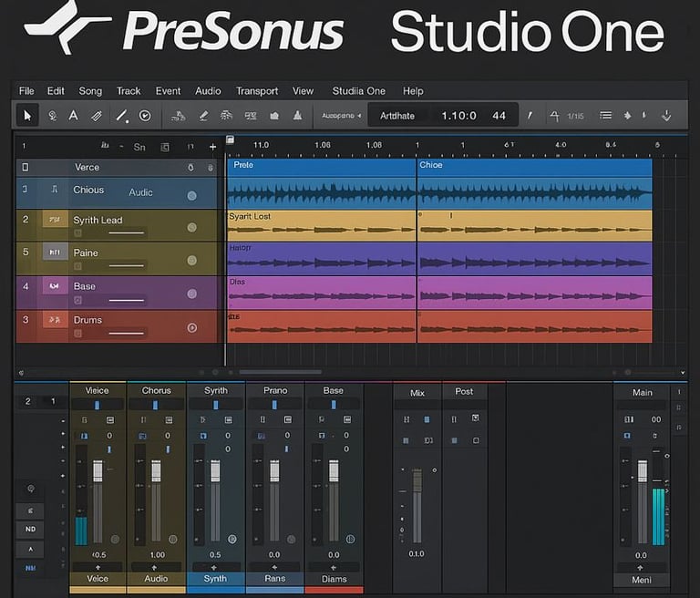The image size is (700, 598).
Task: Click the snap icon left of 1/1IS
Action: click(554, 116)
